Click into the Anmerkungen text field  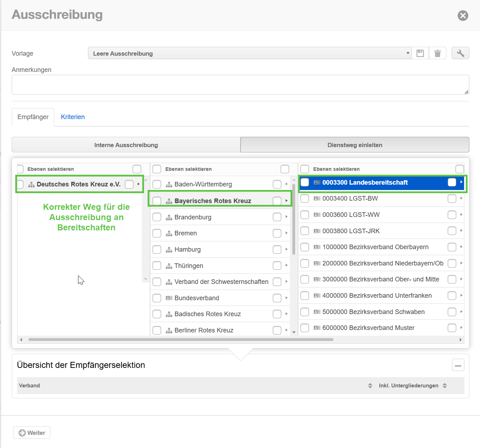[240, 85]
